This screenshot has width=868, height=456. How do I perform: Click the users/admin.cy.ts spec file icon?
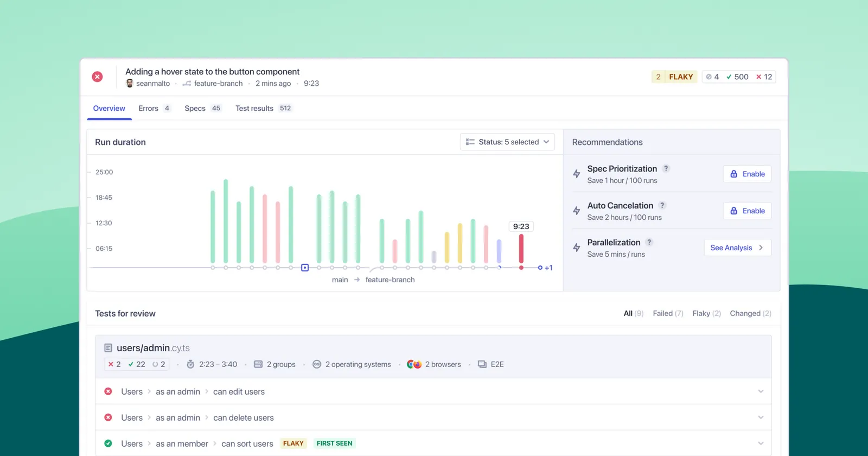click(108, 348)
